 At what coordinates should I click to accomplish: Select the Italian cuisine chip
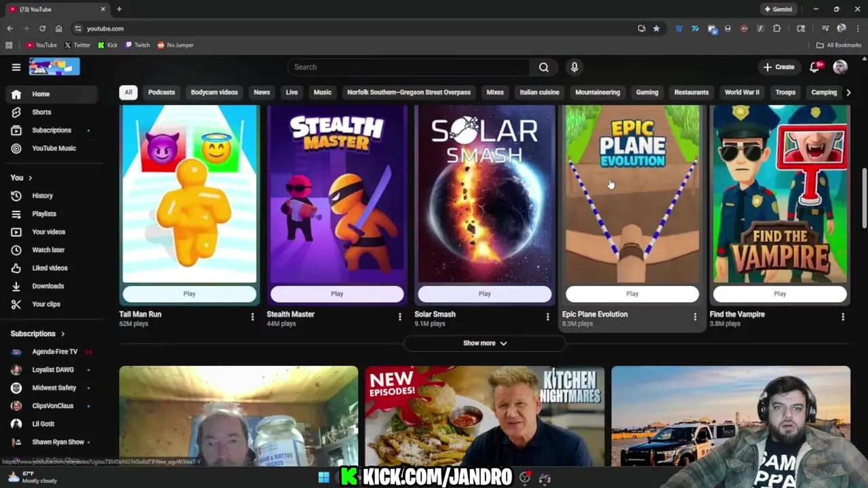pos(539,92)
